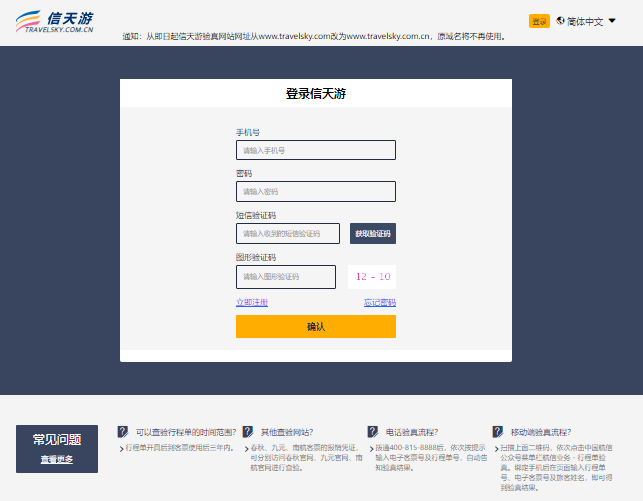Click the 登录信天游 form heading
Screen dimensions: 643x501
click(316, 93)
